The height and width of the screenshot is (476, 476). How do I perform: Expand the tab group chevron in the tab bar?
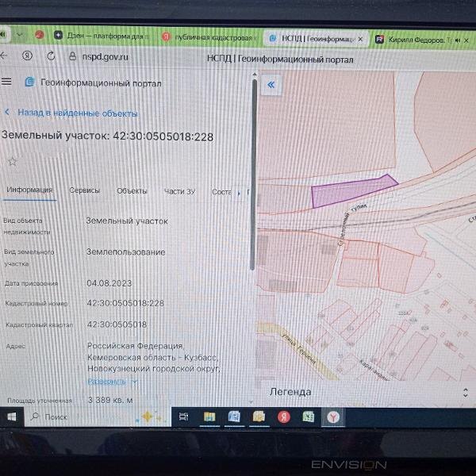[x=20, y=34]
